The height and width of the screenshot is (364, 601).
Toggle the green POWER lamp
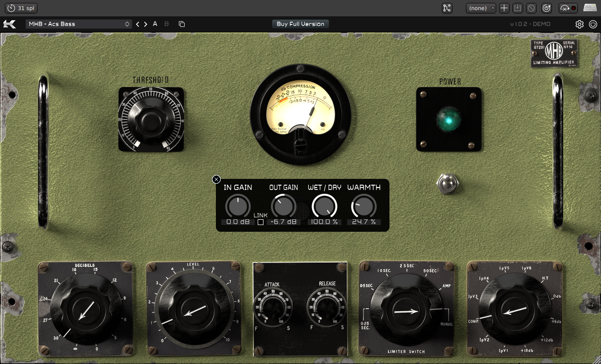point(449,119)
